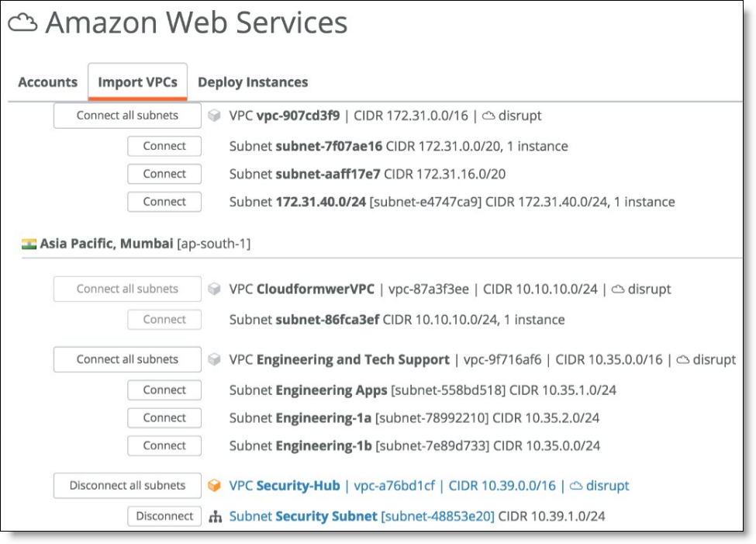756x544 pixels.
Task: Click the 'vpc-9f716af6' text
Action: [502, 359]
